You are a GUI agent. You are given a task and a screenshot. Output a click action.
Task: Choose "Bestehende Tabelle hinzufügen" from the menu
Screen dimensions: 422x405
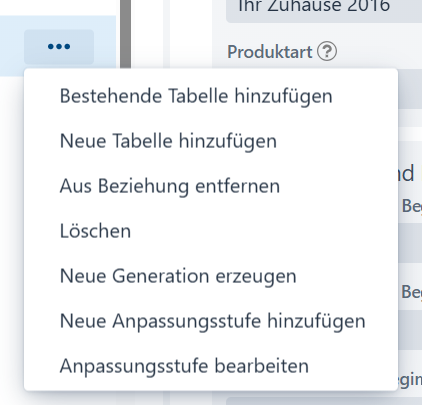click(196, 96)
